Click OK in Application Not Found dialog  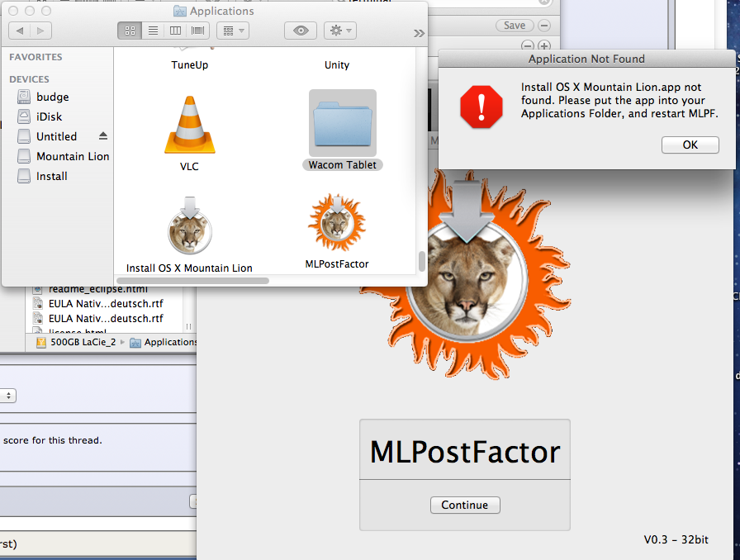pos(690,145)
